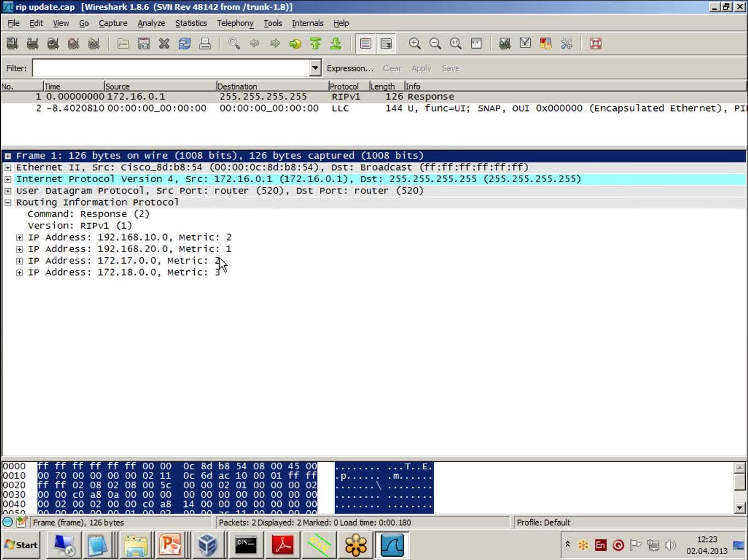The image size is (748, 560).
Task: Select the 'Command: Response (2)' line
Action: coord(89,214)
